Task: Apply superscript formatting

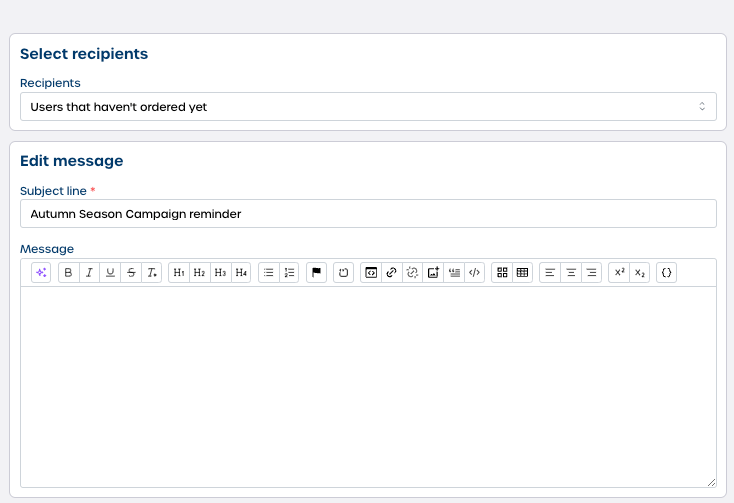Action: (619, 272)
